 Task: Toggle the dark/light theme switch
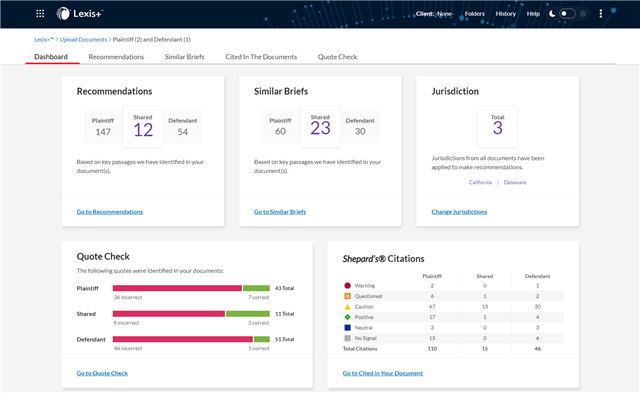(x=567, y=13)
